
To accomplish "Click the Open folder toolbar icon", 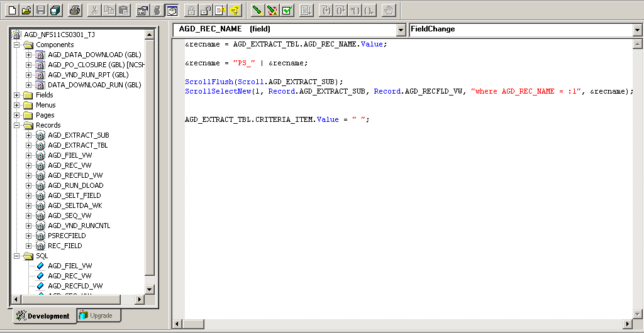I will pos(26,10).
